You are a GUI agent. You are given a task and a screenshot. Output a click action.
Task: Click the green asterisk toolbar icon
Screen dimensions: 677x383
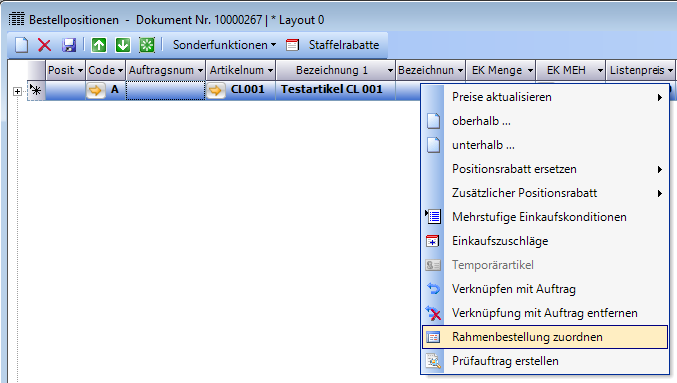coord(147,45)
